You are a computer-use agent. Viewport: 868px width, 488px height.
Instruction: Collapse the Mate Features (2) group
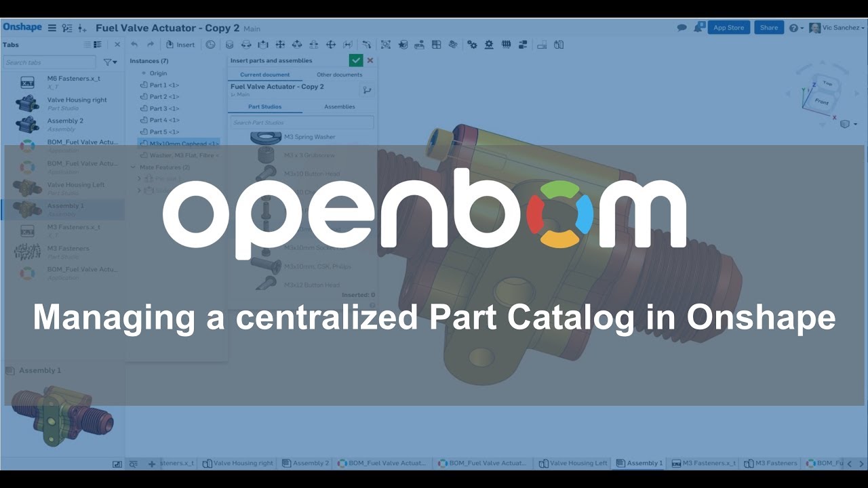133,167
